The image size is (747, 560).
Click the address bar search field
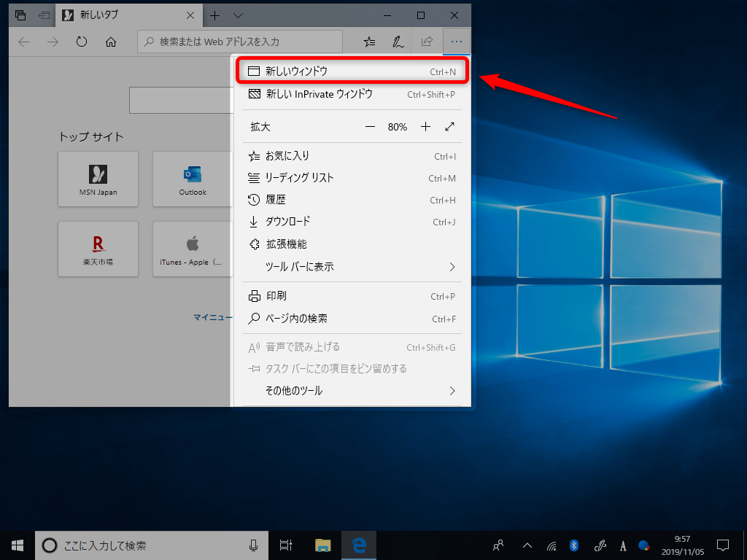pyautogui.click(x=241, y=42)
